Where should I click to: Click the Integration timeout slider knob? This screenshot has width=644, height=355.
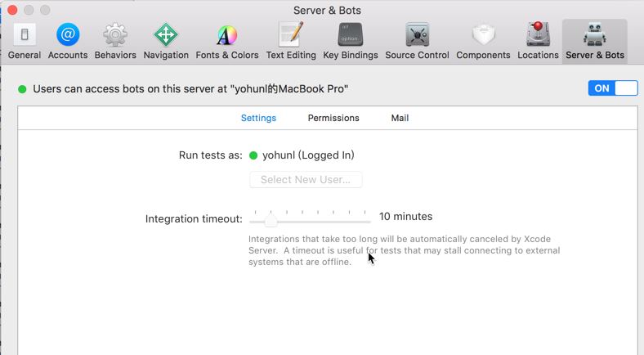271,220
